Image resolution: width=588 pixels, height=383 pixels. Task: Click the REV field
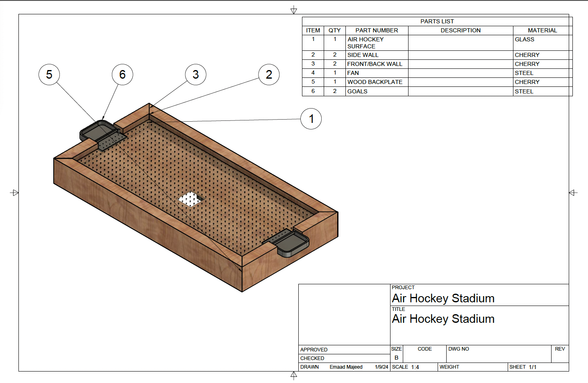pos(560,354)
